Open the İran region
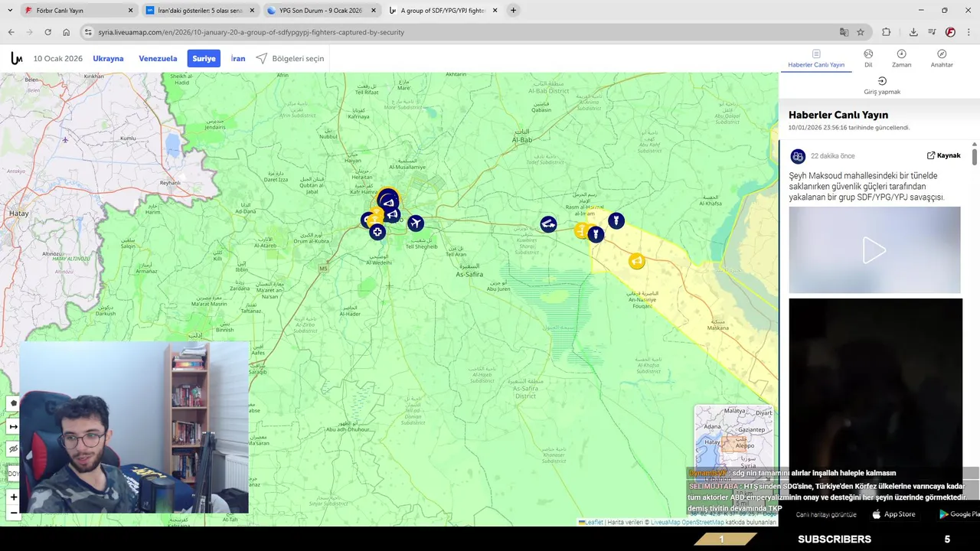This screenshot has width=980, height=551. [238, 58]
